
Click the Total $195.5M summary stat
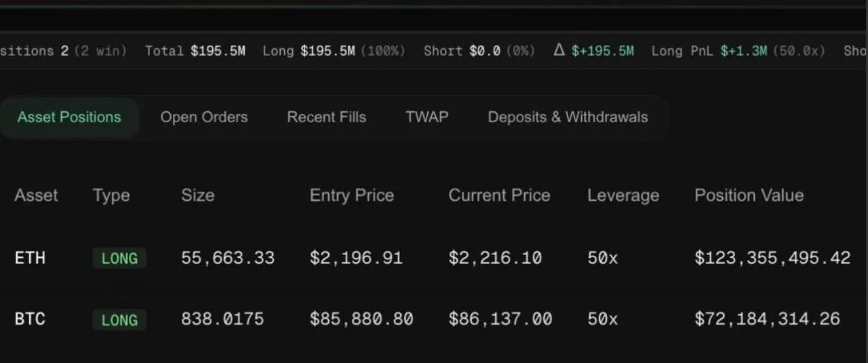(195, 51)
